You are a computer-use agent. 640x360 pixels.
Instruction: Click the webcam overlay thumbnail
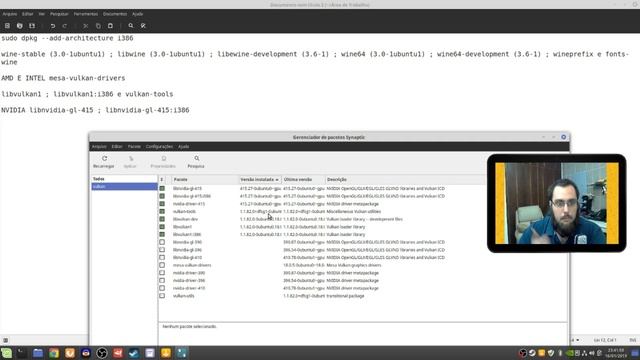[x=557, y=203]
